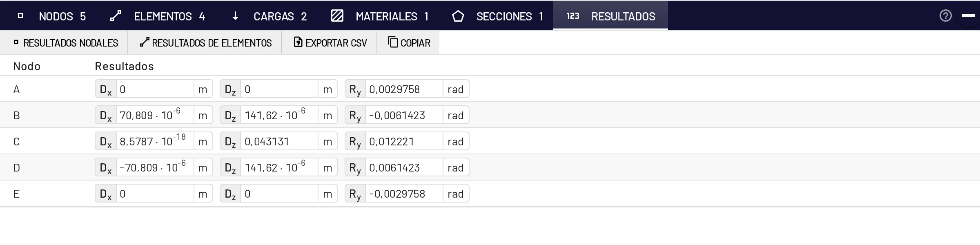Click the rad unit in row D
This screenshot has width=980, height=245.
(456, 168)
